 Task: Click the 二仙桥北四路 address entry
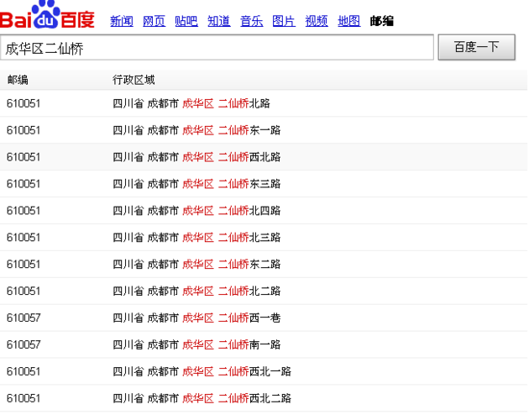coord(196,211)
